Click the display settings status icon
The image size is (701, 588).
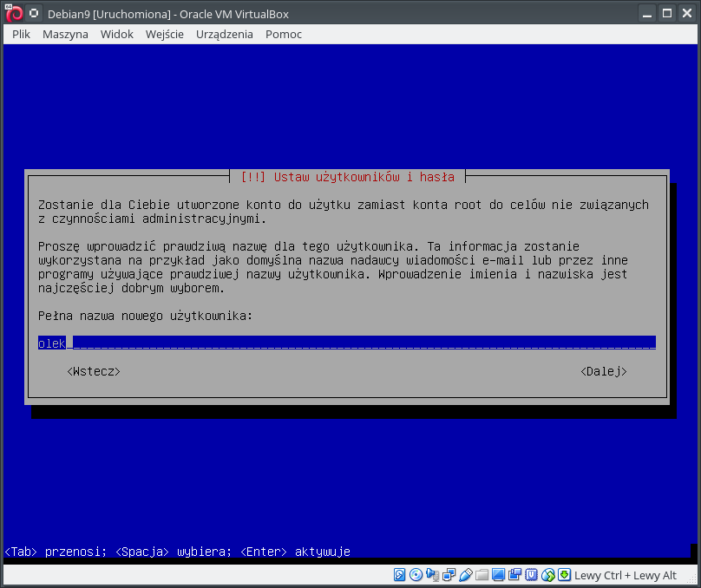[498, 575]
